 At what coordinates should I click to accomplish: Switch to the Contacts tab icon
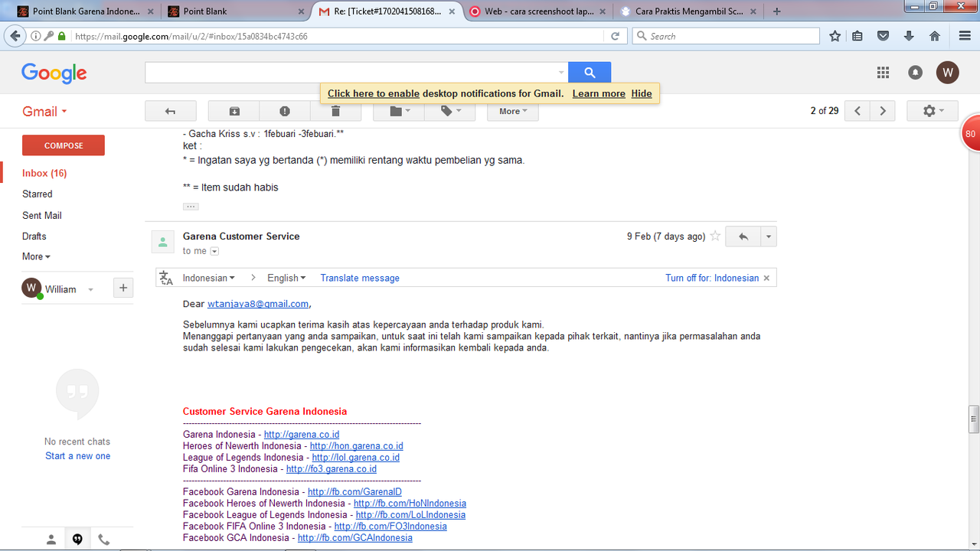51,540
